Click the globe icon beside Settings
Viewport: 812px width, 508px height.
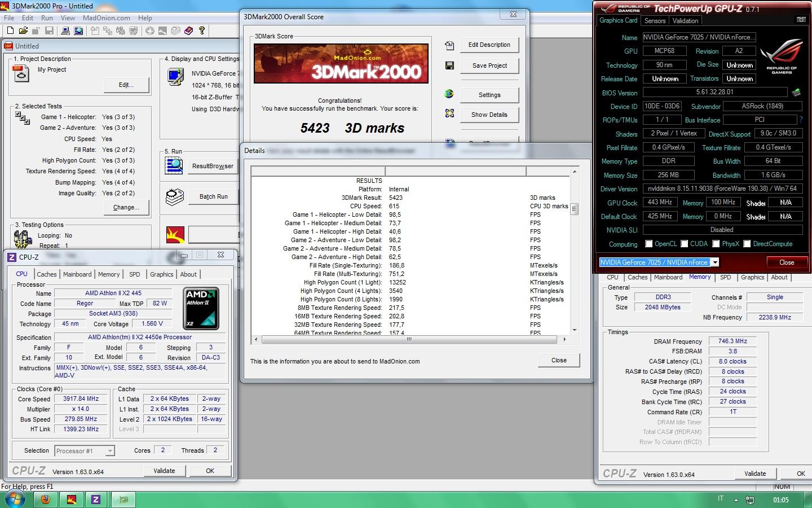449,94
